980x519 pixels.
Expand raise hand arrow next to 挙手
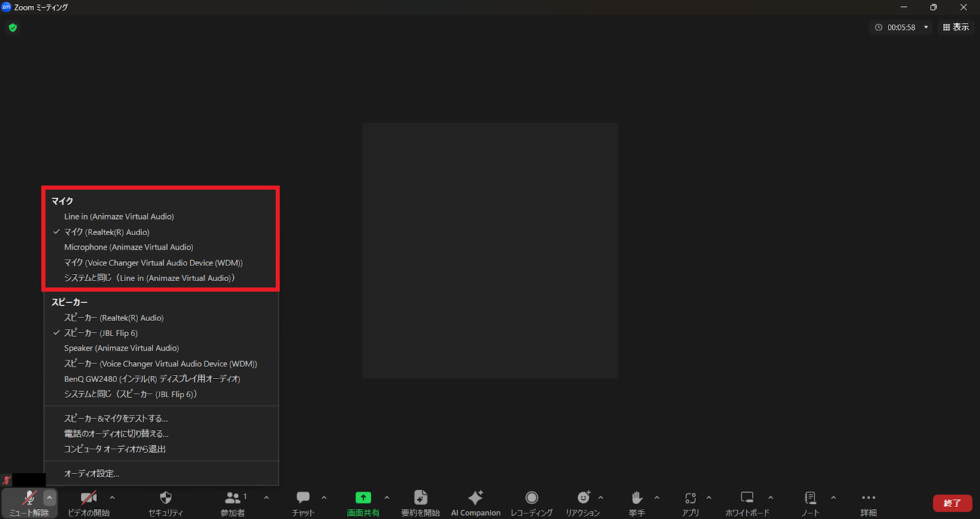(x=657, y=498)
